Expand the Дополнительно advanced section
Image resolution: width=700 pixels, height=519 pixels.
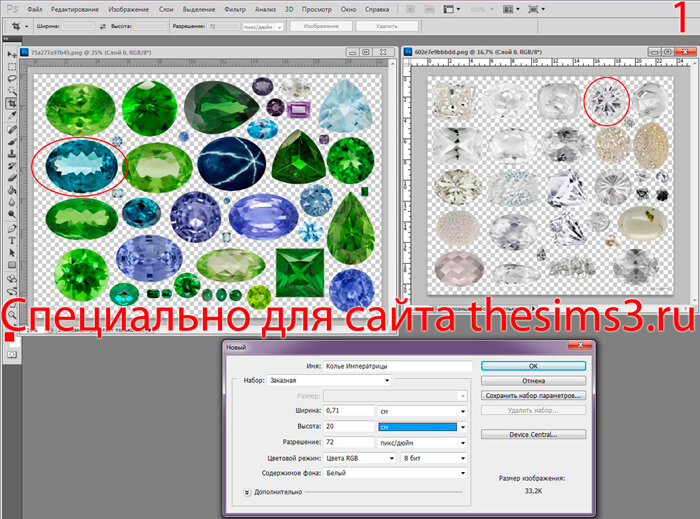tap(247, 492)
